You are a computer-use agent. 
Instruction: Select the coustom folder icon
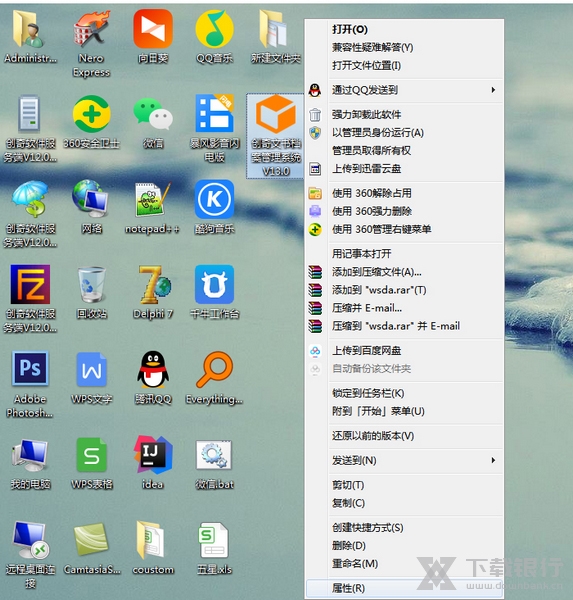153,548
